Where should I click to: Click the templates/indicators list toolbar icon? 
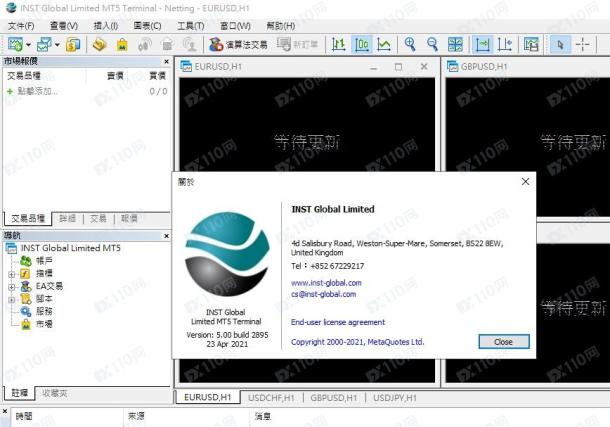click(531, 44)
